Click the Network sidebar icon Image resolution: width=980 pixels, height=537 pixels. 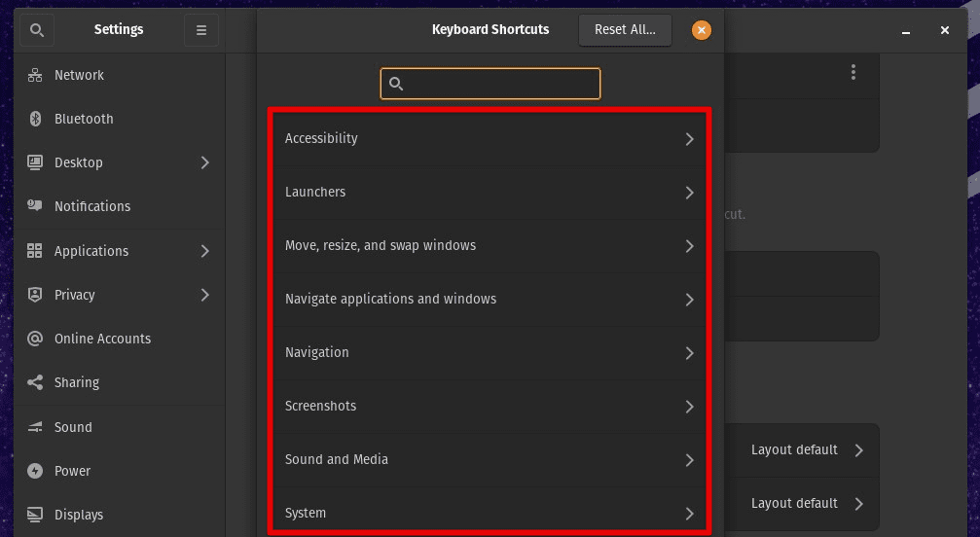pos(35,75)
